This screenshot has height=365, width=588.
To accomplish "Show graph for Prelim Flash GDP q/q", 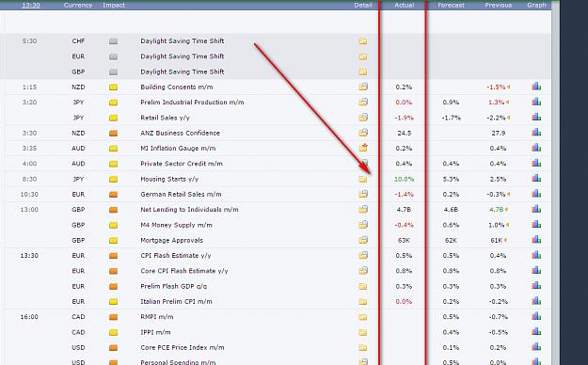I will (536, 286).
